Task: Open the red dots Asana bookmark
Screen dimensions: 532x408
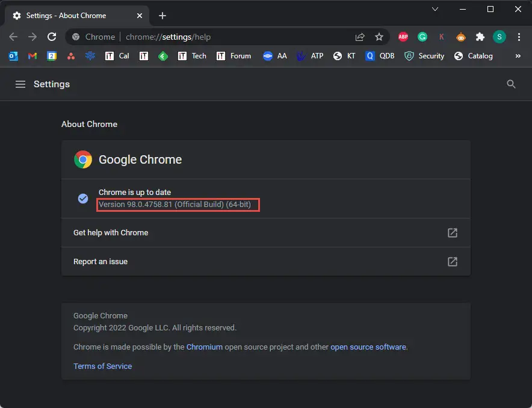Action: click(x=71, y=56)
